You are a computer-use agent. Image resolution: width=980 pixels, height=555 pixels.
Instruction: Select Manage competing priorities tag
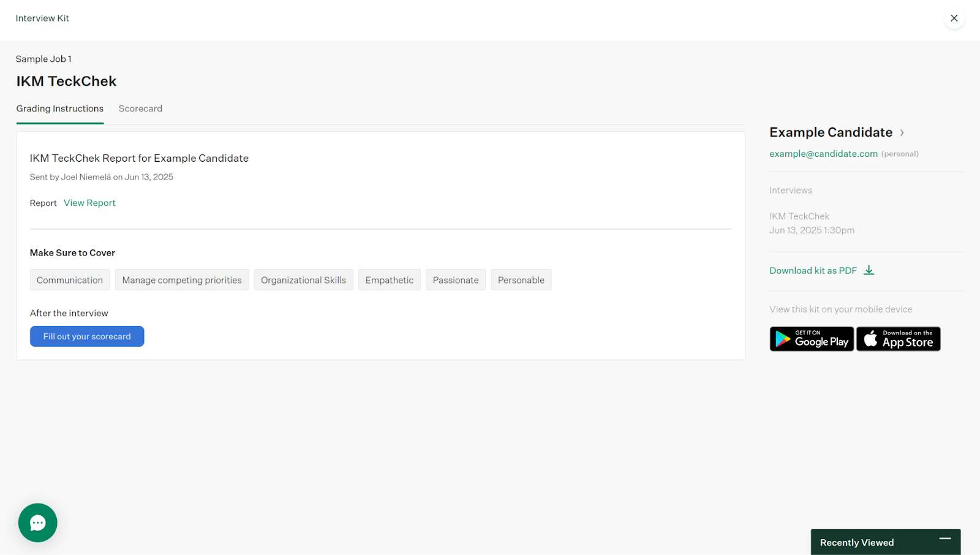182,280
